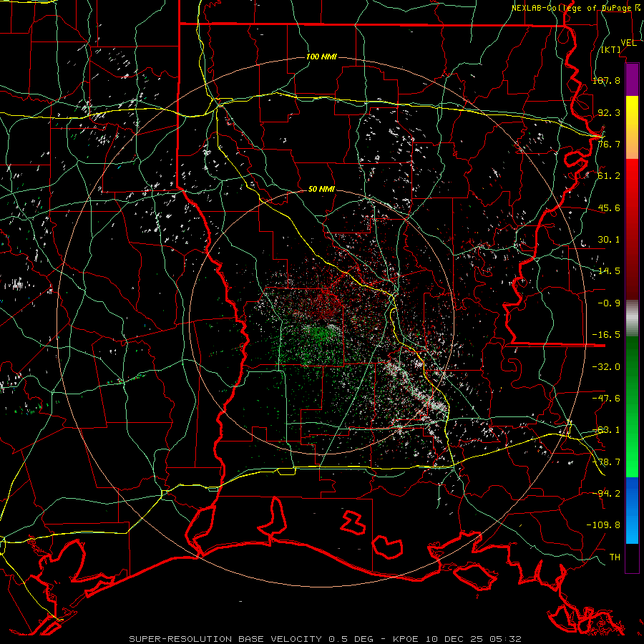
Task: Click the 92.3 value on velocity scale
Action: [x=609, y=112]
